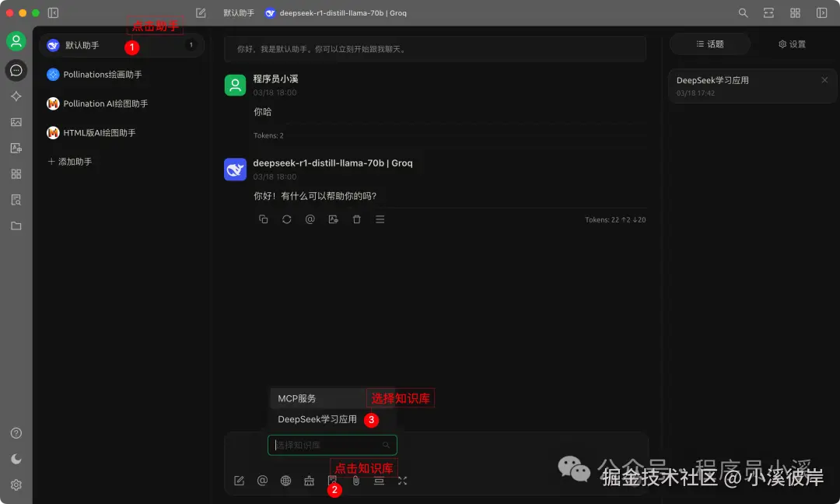Select the 默认助手 assistant
This screenshot has width=840, height=504.
[x=122, y=46]
